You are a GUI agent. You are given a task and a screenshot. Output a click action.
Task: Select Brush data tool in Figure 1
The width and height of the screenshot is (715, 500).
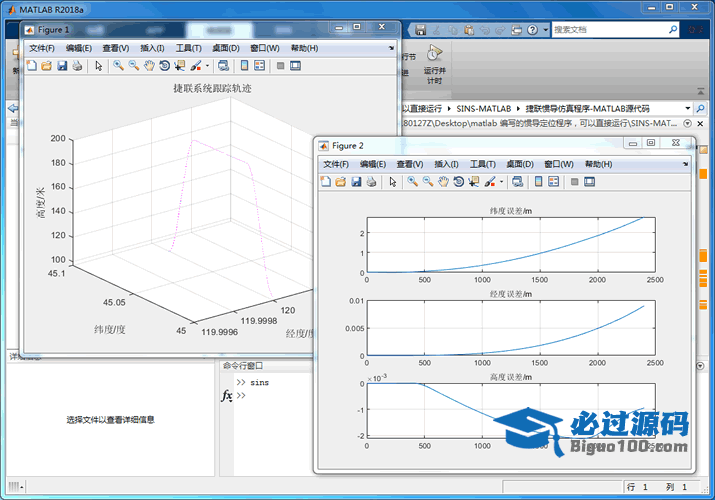(x=196, y=66)
